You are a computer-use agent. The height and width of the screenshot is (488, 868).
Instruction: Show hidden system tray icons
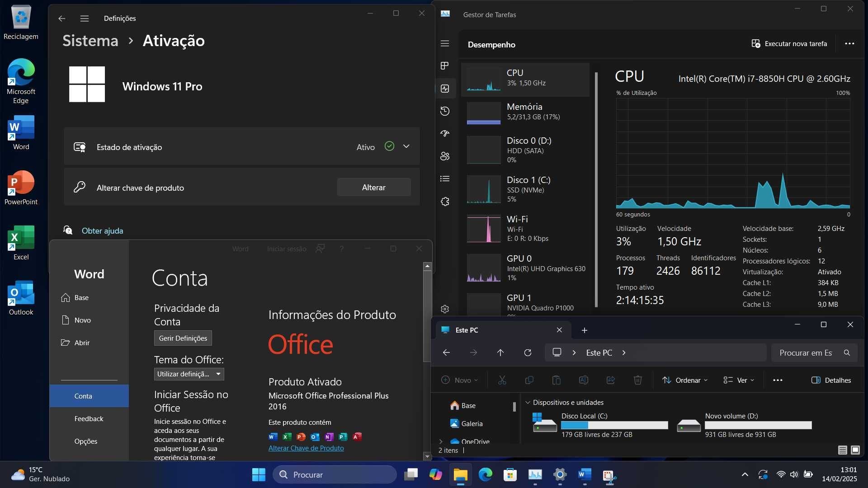tap(745, 475)
